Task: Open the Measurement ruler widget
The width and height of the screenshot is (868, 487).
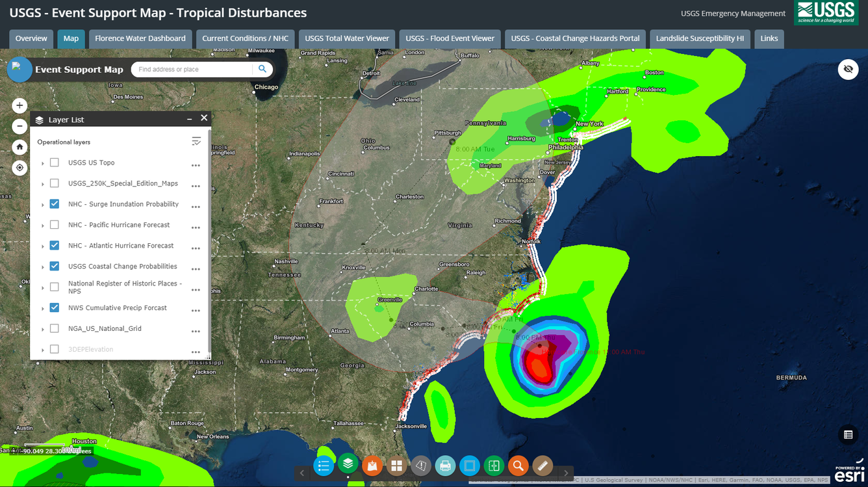Action: coord(542,466)
